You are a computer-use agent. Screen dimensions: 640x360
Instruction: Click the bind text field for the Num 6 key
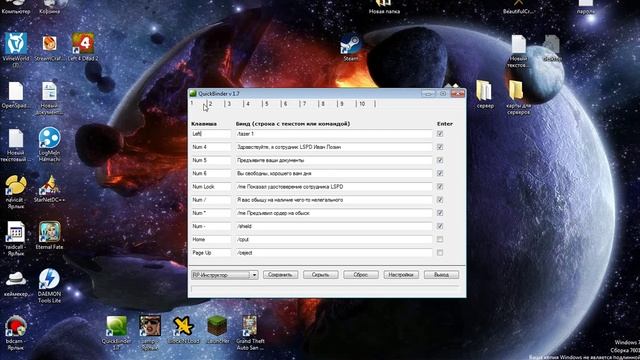[x=334, y=173]
